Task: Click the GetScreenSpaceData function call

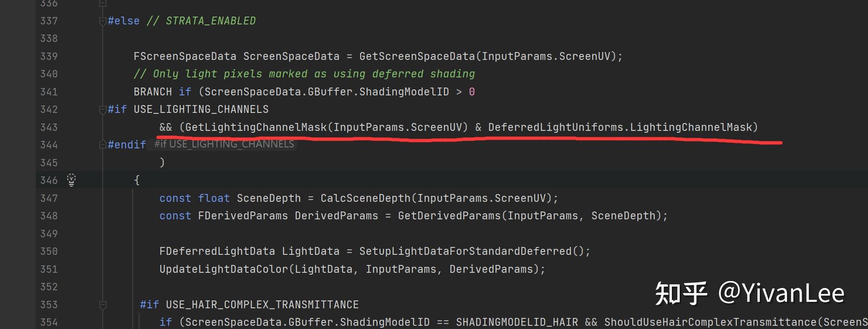Action: point(417,56)
